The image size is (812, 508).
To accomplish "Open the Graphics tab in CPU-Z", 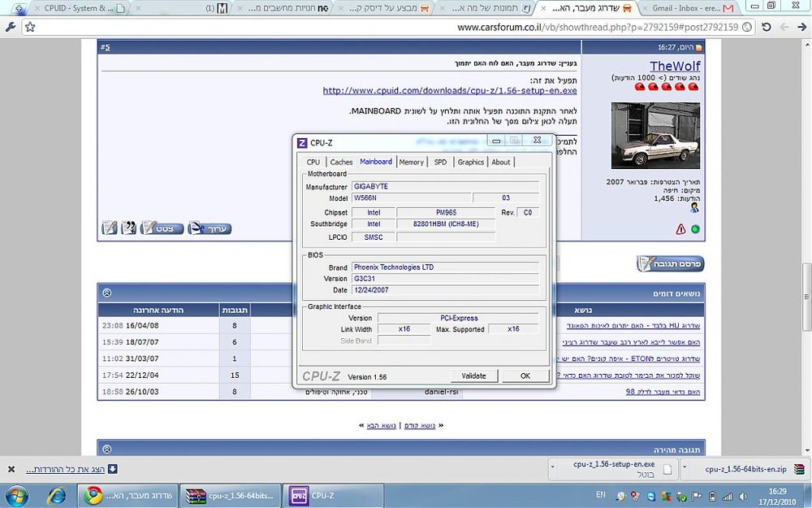I will click(471, 162).
